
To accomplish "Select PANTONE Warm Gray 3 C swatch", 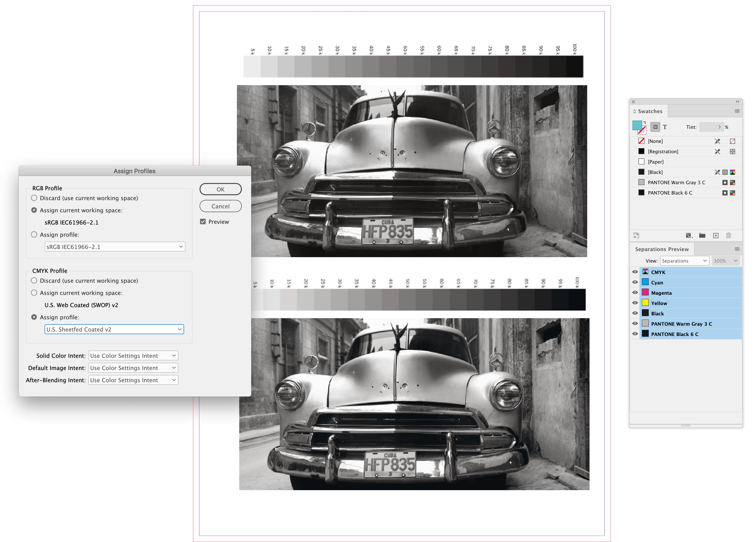I will (x=676, y=183).
